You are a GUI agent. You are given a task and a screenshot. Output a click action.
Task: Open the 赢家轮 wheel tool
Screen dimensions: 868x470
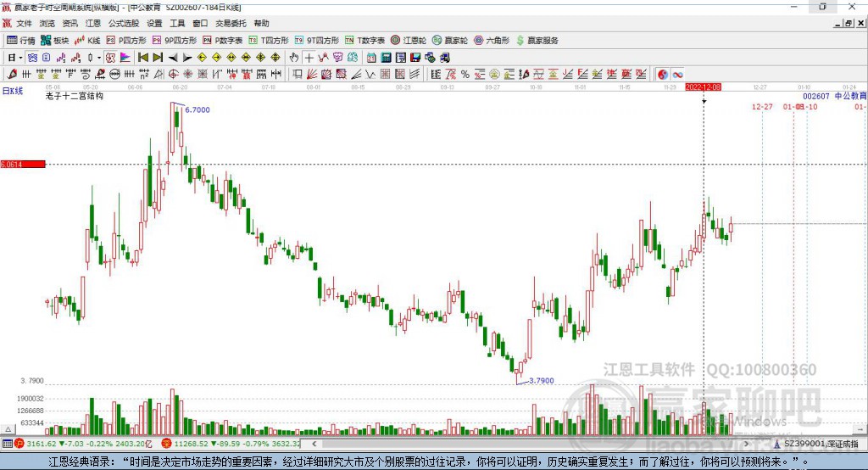click(450, 41)
